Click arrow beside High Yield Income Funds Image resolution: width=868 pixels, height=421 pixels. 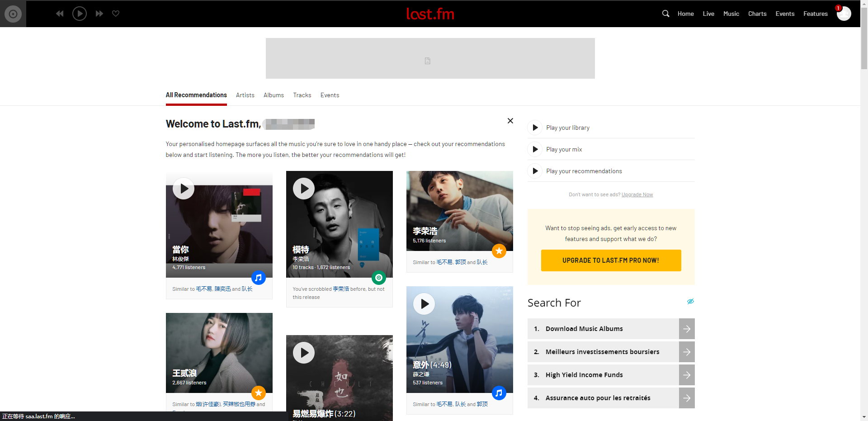point(687,375)
